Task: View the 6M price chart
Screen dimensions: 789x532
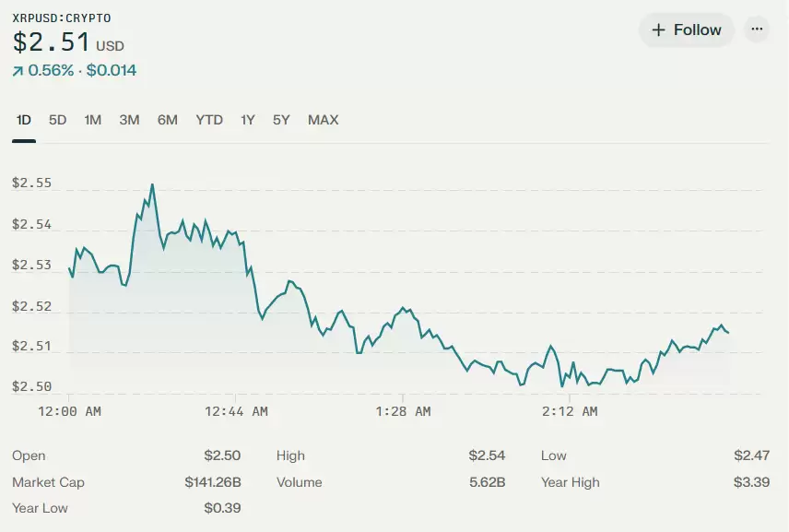Action: (168, 120)
